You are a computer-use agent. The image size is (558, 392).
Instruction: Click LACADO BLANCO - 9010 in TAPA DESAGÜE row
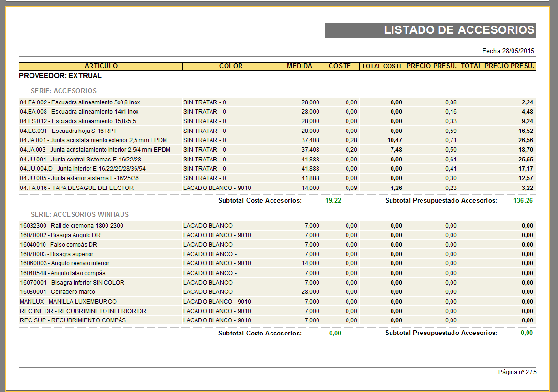click(217, 188)
